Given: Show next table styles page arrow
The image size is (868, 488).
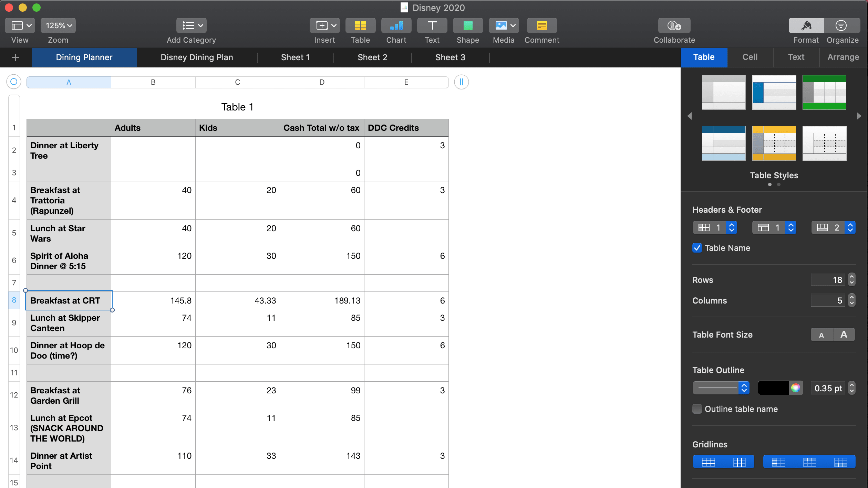Looking at the screenshot, I should tap(859, 116).
